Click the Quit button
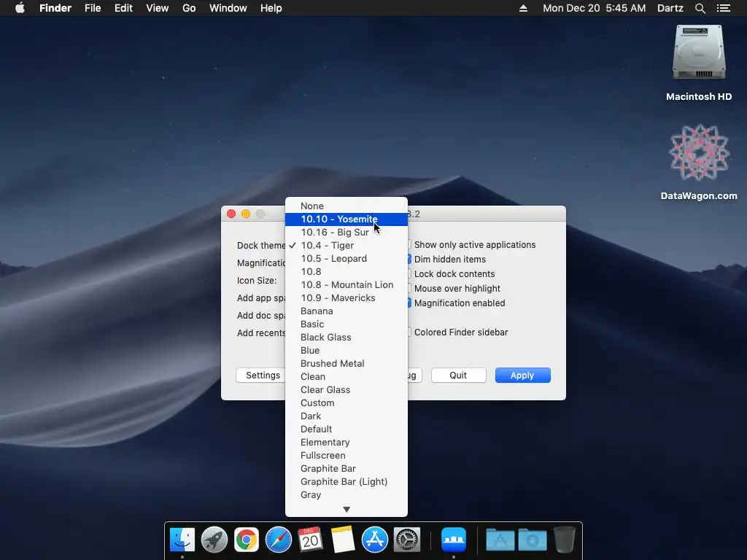Screen dimensions: 747x560 [x=458, y=376]
